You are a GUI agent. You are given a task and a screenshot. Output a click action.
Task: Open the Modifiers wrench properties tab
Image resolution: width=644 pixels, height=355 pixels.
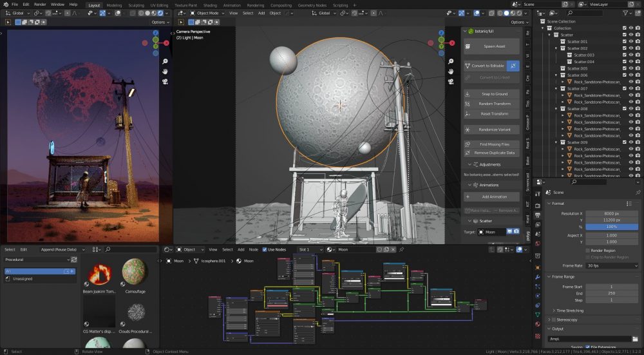coord(538,277)
